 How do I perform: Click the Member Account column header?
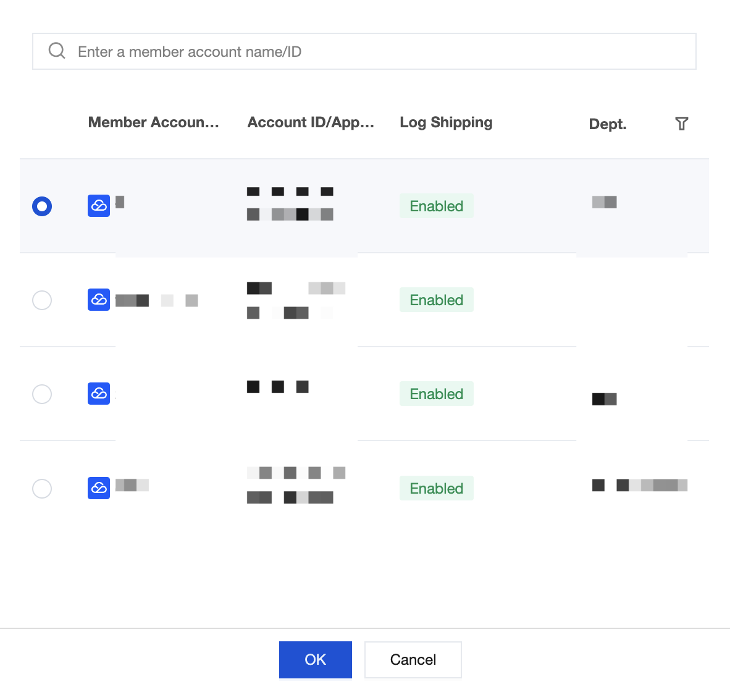[x=154, y=122]
